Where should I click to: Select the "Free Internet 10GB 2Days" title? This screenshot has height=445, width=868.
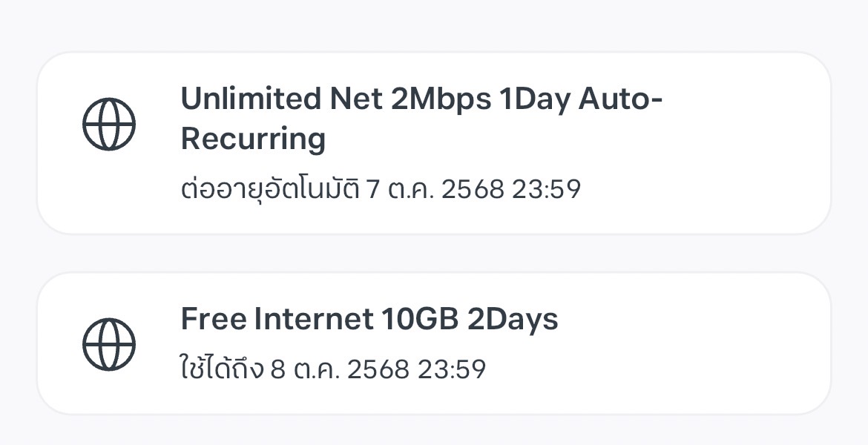369,319
